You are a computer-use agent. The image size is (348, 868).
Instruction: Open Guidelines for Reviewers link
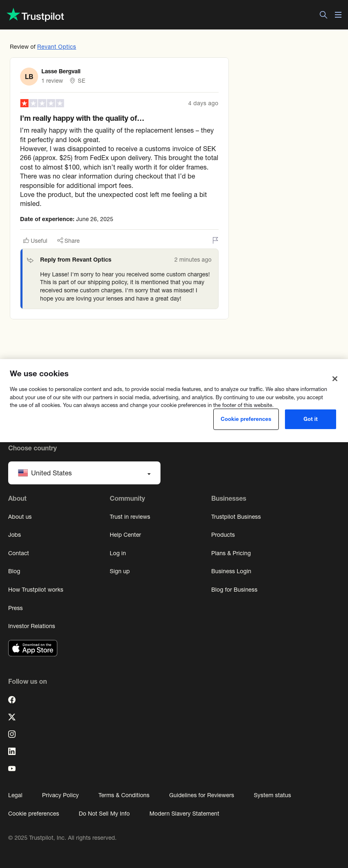point(201,795)
